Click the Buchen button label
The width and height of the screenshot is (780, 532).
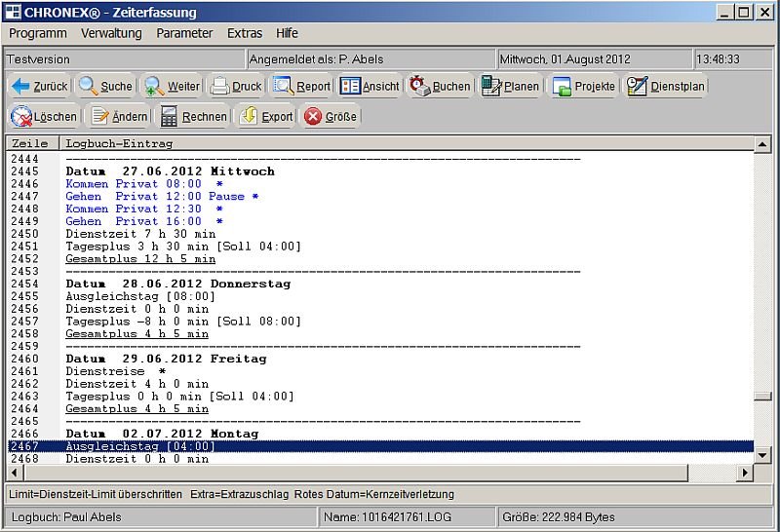tap(451, 87)
